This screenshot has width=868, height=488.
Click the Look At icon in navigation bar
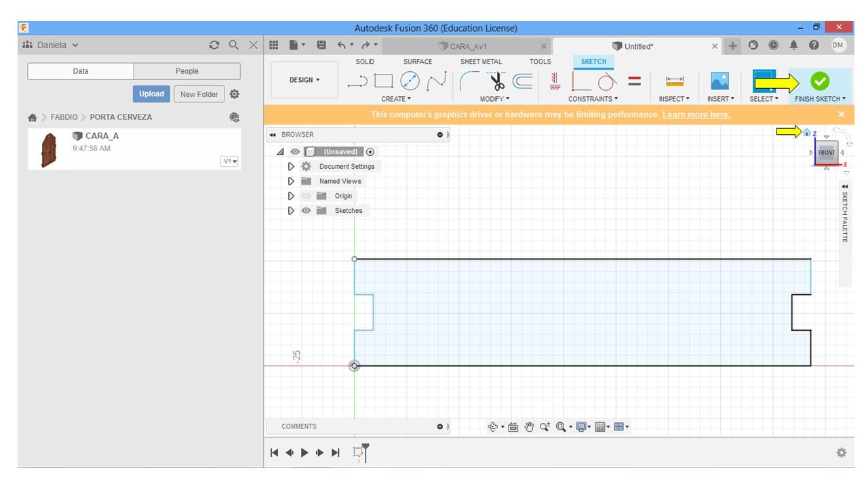(513, 427)
